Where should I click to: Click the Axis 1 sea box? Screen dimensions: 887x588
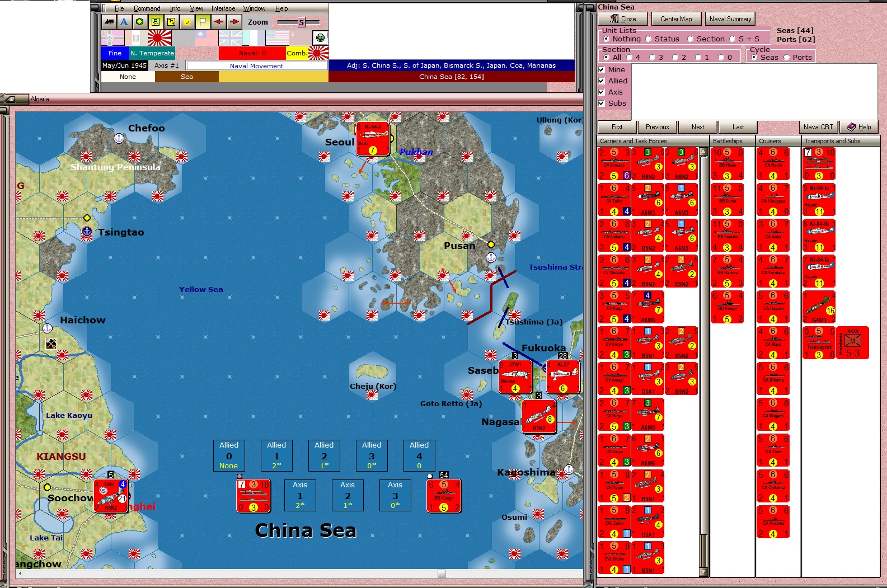coord(300,495)
